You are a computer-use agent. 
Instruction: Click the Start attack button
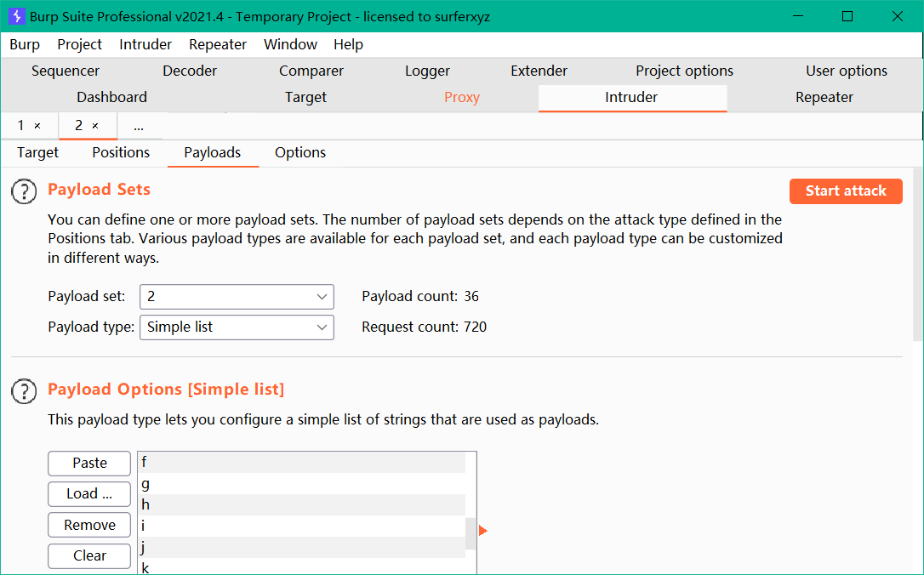[x=846, y=191]
